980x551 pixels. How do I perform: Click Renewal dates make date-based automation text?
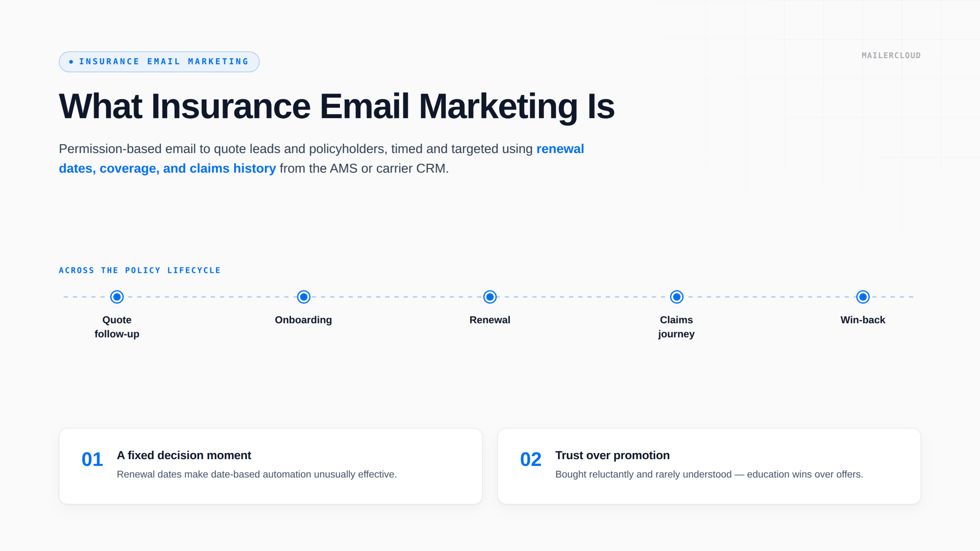257,474
